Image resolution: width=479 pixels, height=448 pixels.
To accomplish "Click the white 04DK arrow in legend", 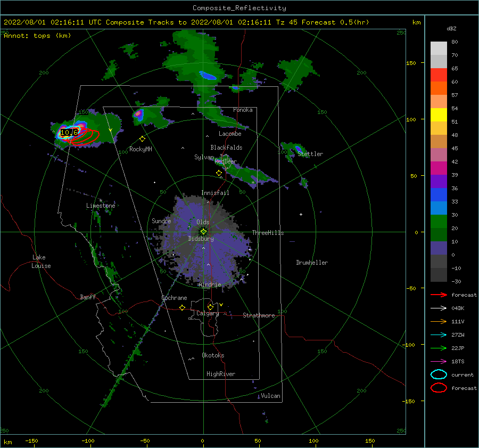I will tap(439, 308).
